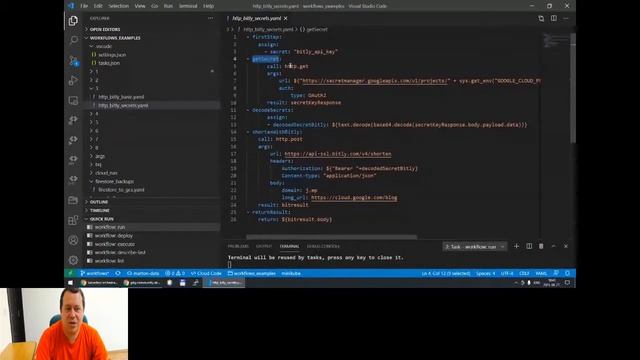
Task: Split the terminal panel
Action: tap(529, 246)
